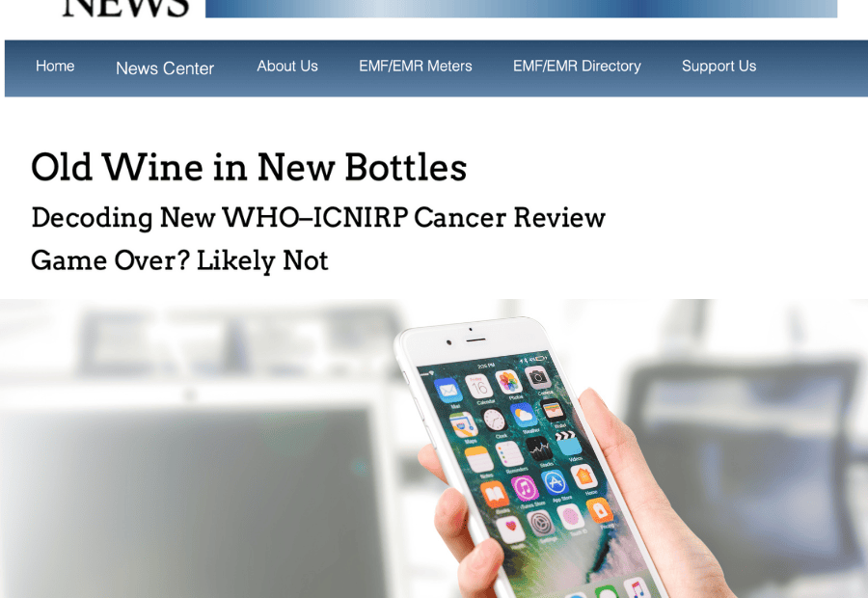Screen dimensions: 868x598
Task: Open the EMF/EMR Directory menu item
Action: point(577,66)
